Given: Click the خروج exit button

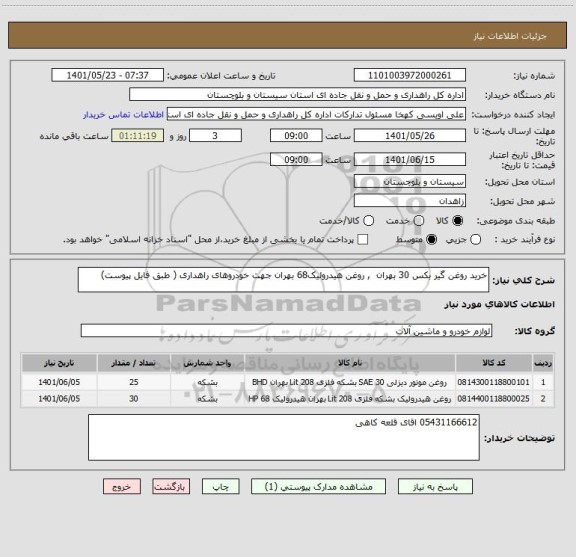Looking at the screenshot, I should 122,487.
